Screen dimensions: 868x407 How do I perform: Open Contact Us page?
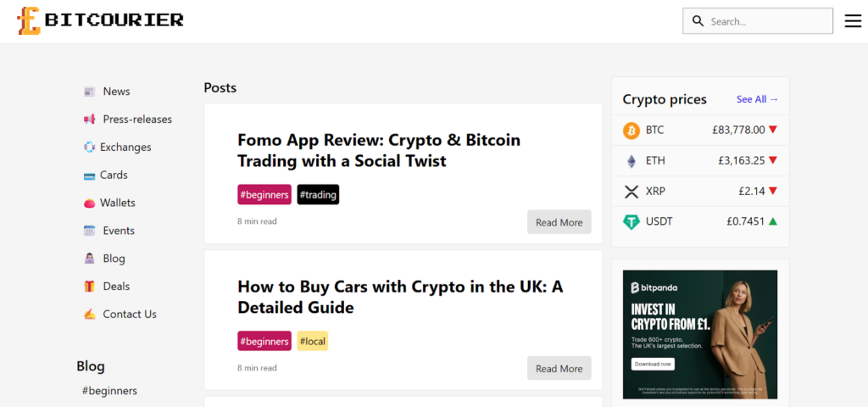[130, 315]
